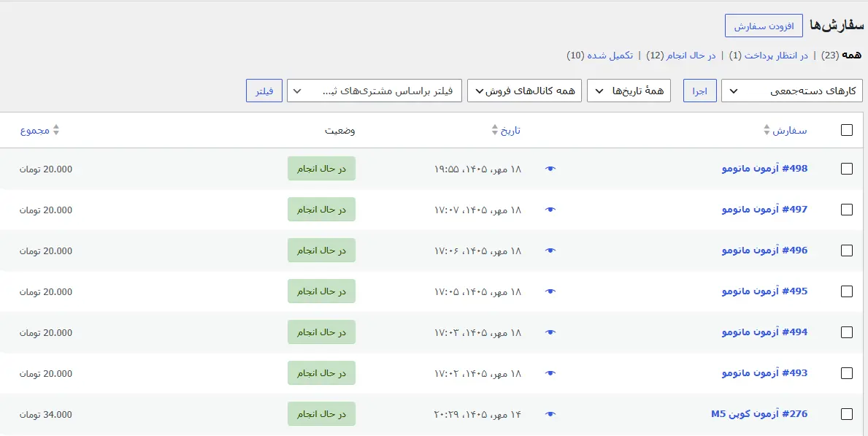Click the date ending in ۱۷:۰۷
The width and height of the screenshot is (868, 436).
477,210
